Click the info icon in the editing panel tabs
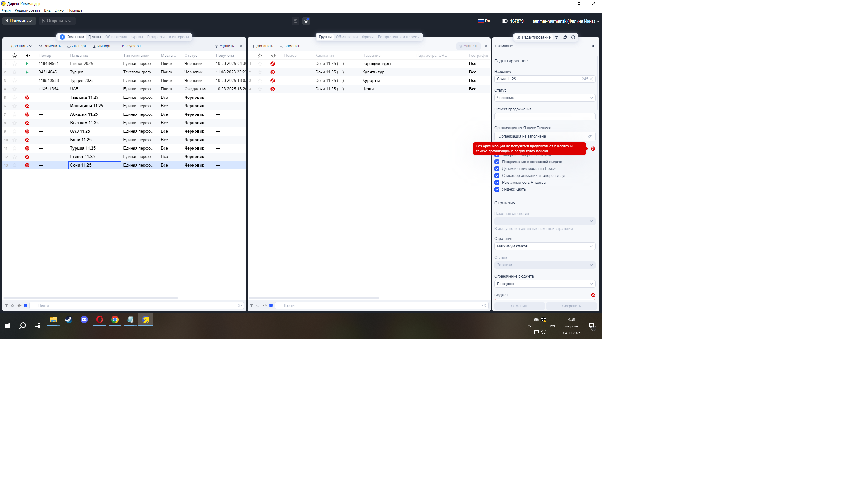Image resolution: width=868 pixels, height=488 pixels. (573, 37)
